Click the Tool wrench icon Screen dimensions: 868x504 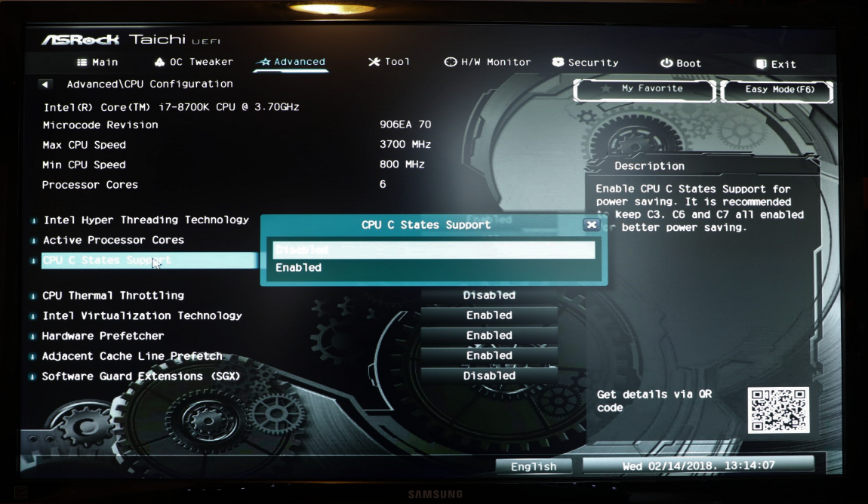[x=374, y=61]
